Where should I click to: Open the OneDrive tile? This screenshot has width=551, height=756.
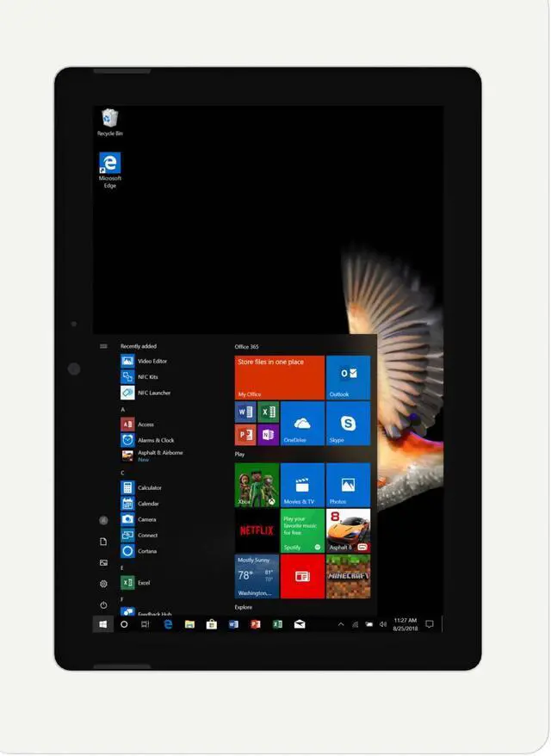coord(302,424)
